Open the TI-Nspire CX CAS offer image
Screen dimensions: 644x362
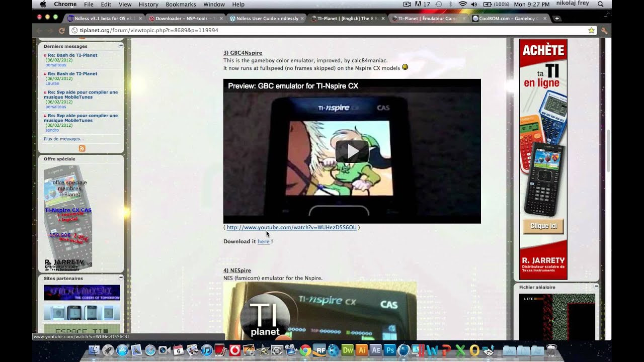pyautogui.click(x=68, y=218)
